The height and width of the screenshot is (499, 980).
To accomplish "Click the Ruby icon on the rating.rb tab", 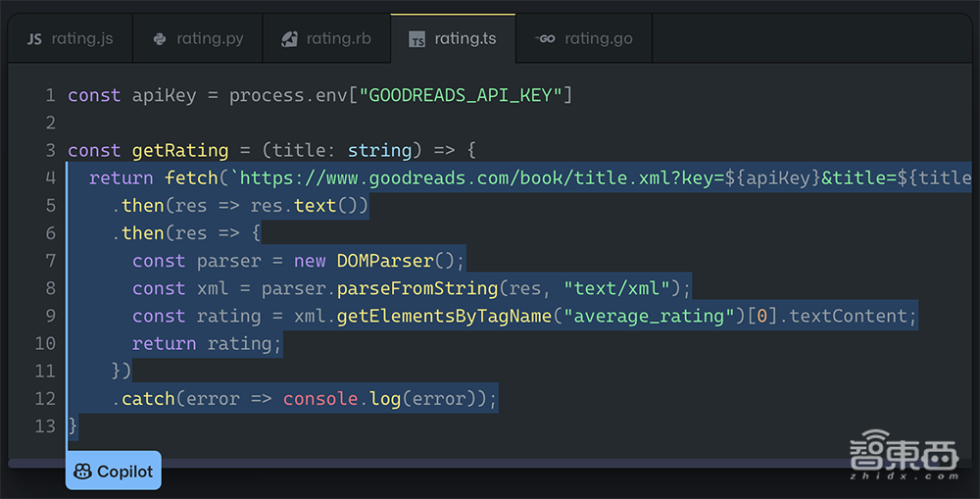I will click(289, 39).
